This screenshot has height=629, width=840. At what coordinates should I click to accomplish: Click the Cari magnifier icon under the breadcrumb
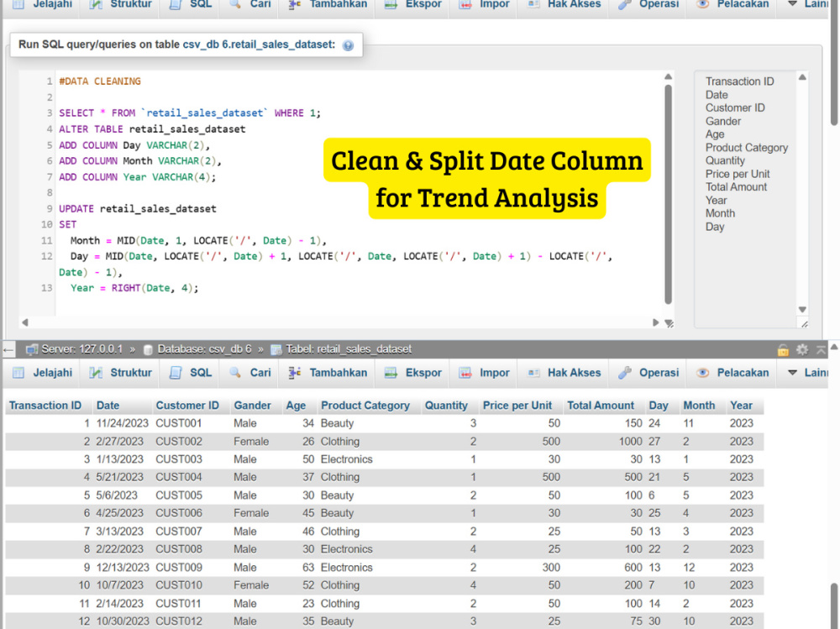235,373
